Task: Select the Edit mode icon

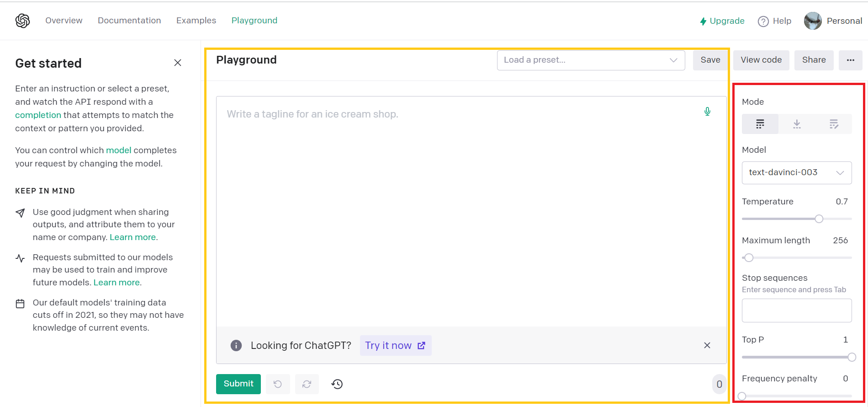Action: [x=834, y=124]
